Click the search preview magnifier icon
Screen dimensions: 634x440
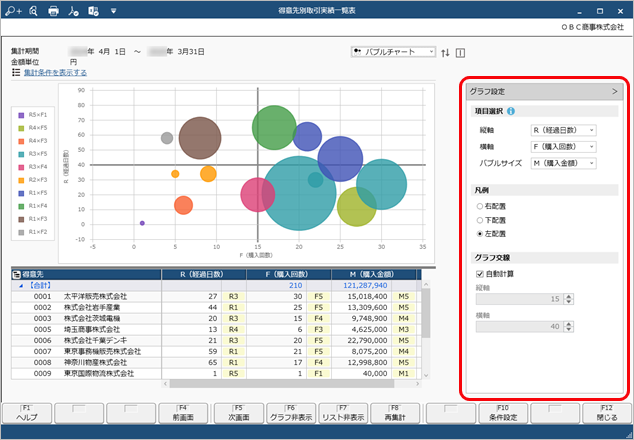(x=34, y=11)
